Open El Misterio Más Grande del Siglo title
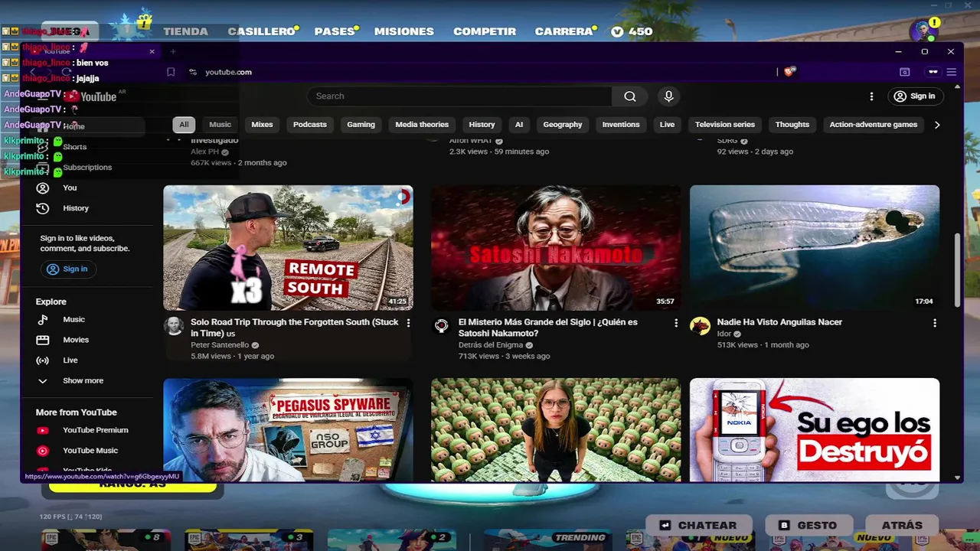 (547, 328)
